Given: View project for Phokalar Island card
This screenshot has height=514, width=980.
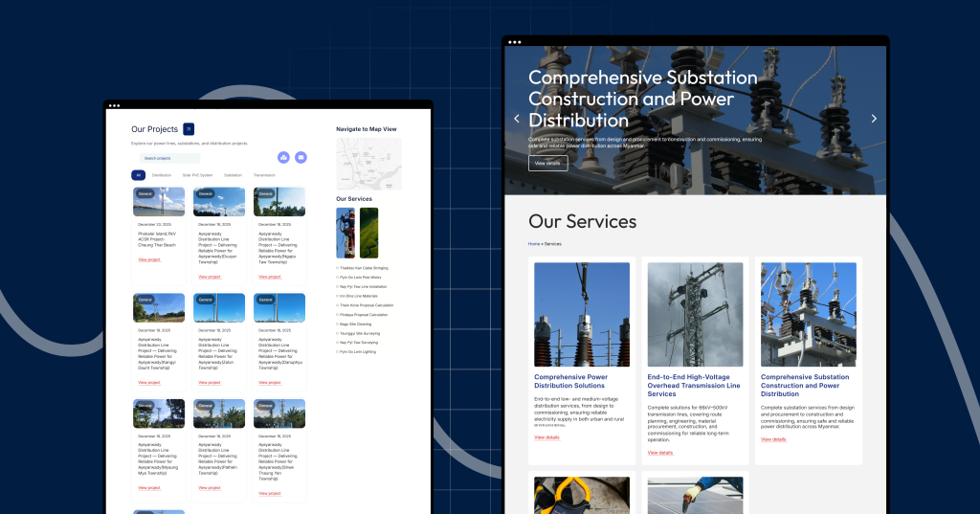Looking at the screenshot, I should [x=149, y=259].
